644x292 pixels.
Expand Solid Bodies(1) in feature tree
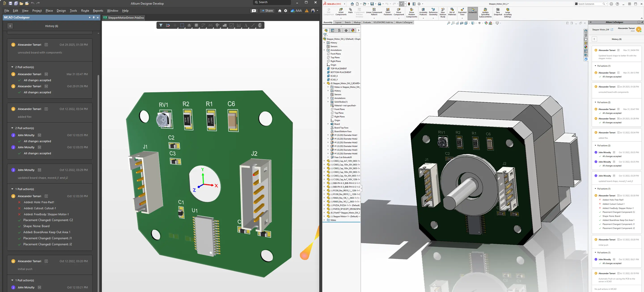328,102
